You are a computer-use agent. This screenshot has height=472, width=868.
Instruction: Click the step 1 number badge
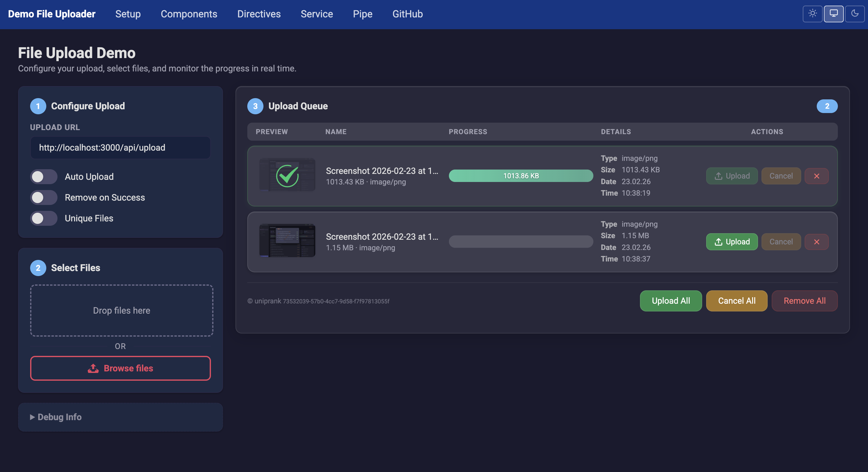click(x=38, y=106)
